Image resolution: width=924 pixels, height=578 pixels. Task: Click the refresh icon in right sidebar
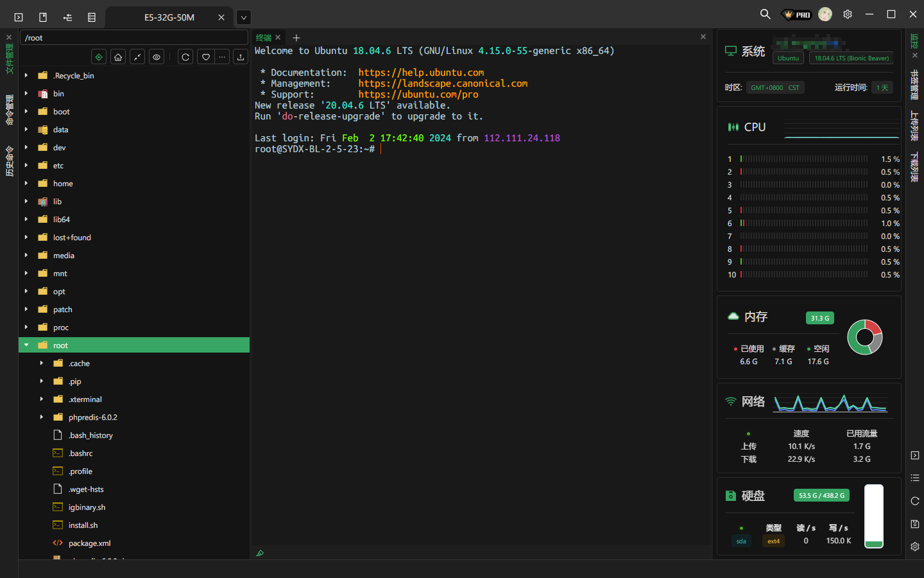[915, 501]
